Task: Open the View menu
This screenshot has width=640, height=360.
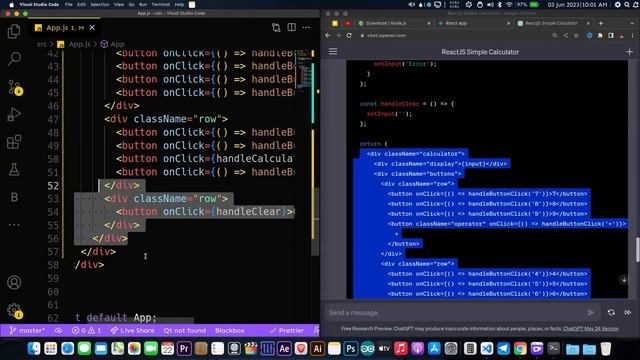Action: point(119,4)
